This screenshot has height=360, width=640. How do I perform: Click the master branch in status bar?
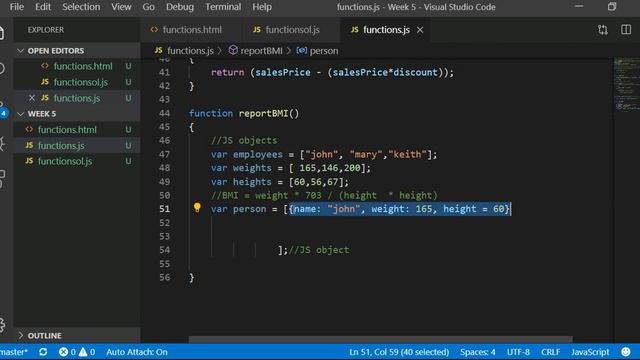pyautogui.click(x=14, y=352)
